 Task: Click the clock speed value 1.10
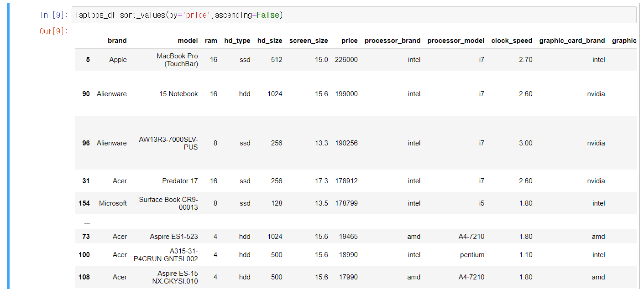[x=526, y=255]
